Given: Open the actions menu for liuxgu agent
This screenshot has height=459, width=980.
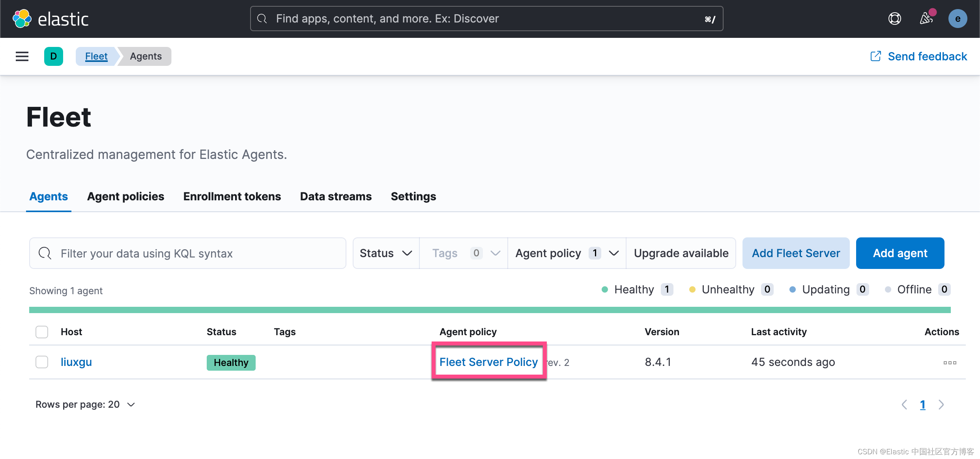Looking at the screenshot, I should (x=950, y=362).
